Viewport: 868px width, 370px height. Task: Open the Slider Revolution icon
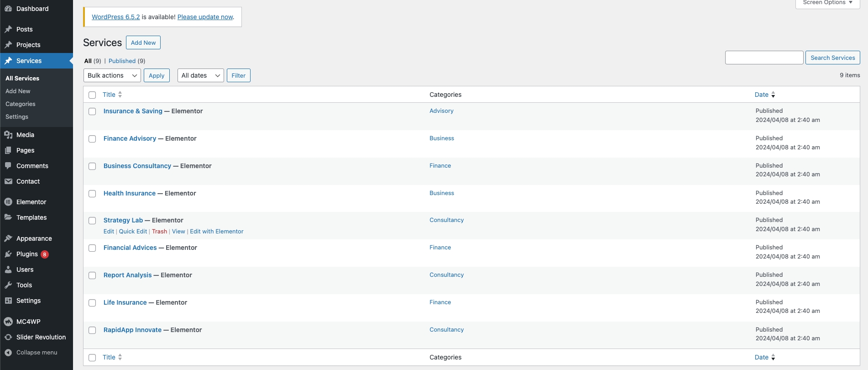[8, 337]
